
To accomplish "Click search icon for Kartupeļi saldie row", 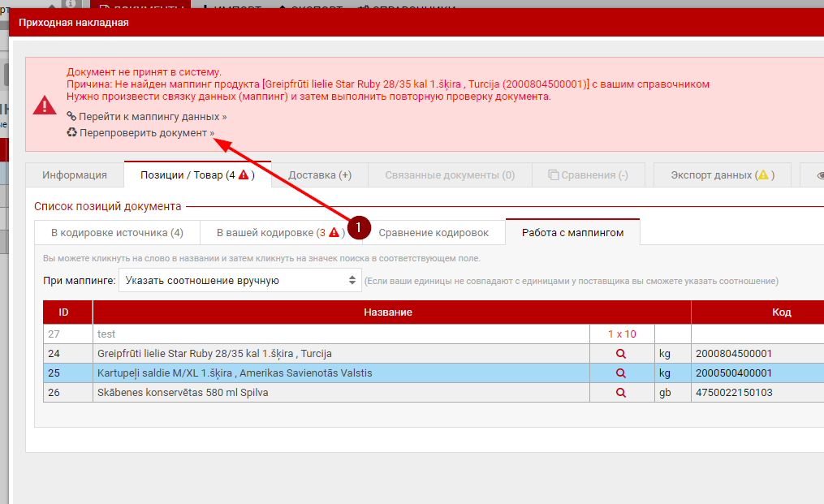I will tap(621, 373).
